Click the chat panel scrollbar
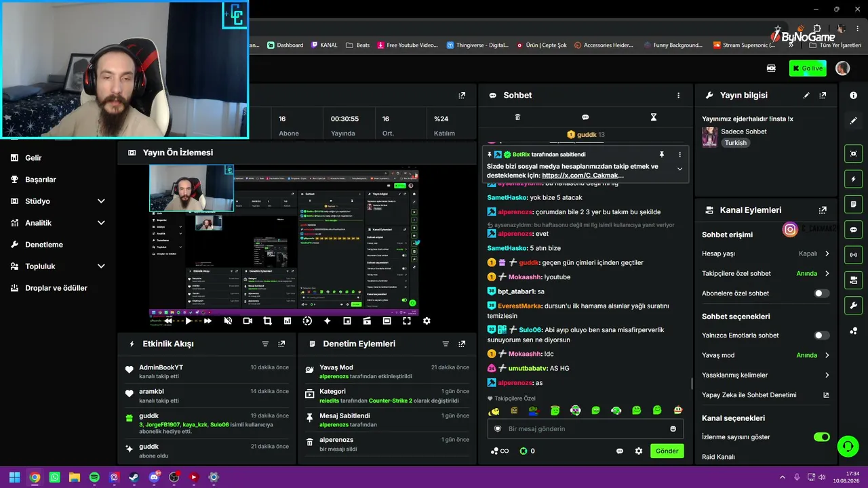The height and width of the screenshot is (488, 868). click(x=692, y=384)
